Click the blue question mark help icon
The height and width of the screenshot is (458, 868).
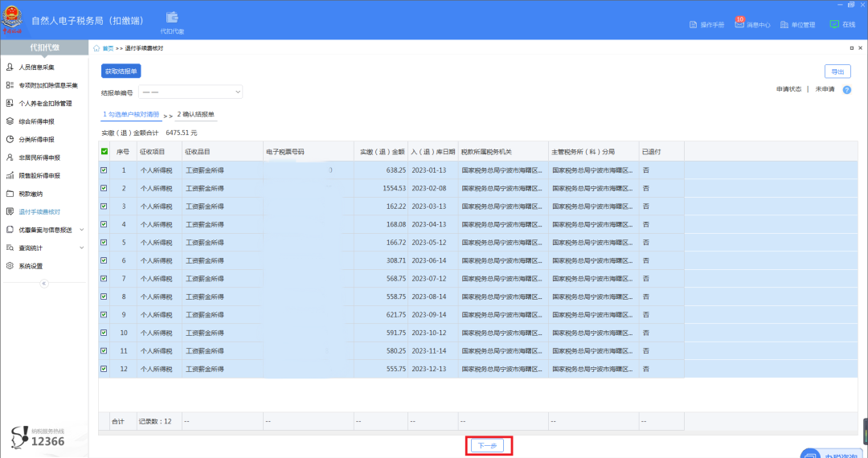coord(847,90)
